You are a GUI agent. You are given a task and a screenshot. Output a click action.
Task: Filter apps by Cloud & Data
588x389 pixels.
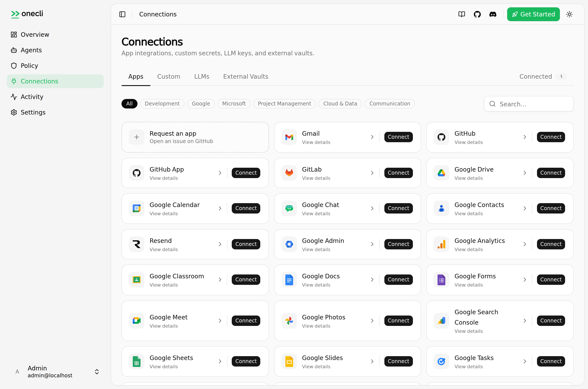[340, 104]
